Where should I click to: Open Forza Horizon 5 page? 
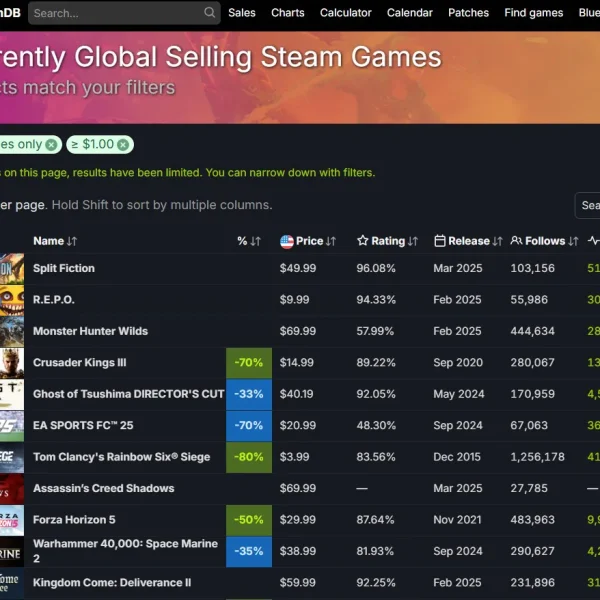[x=74, y=520]
